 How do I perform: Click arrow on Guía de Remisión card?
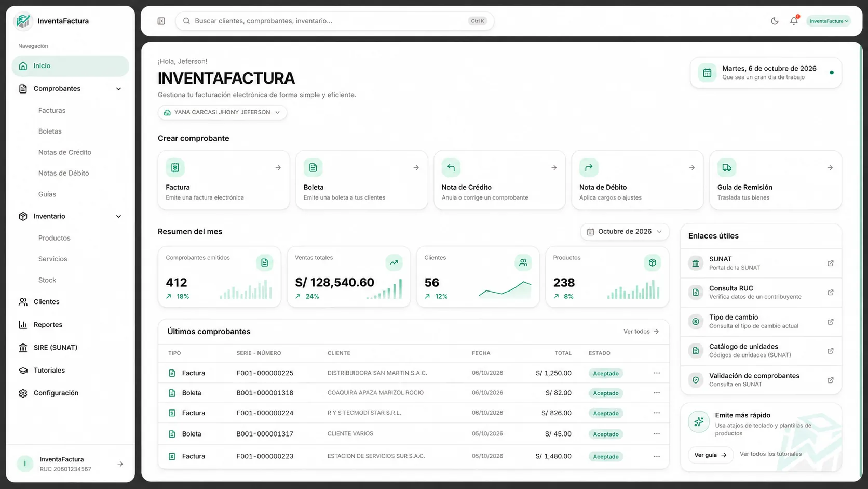[830, 168]
